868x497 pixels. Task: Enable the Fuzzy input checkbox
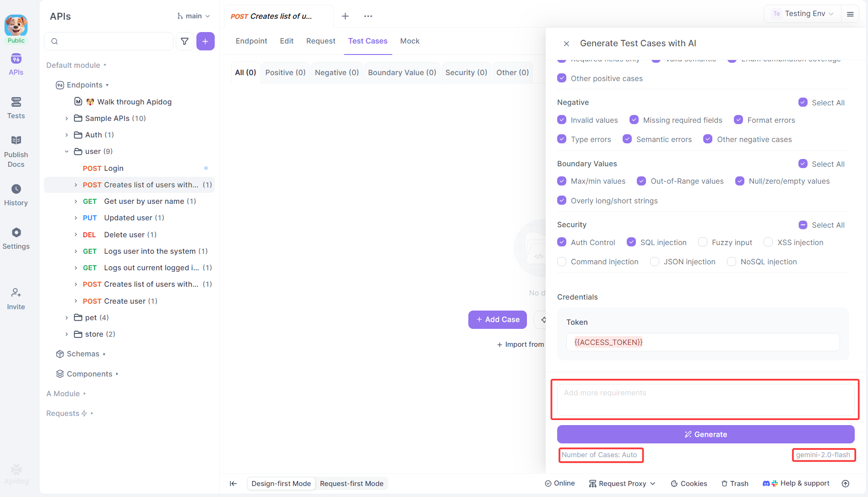(x=703, y=242)
